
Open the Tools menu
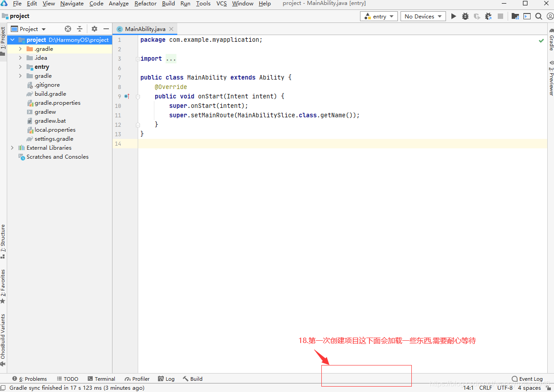point(203,4)
